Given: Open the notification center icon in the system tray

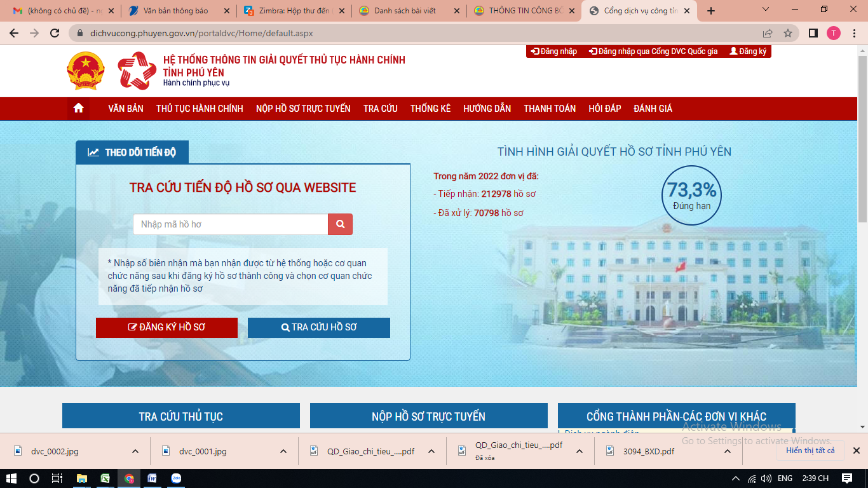Looking at the screenshot, I should point(847,478).
